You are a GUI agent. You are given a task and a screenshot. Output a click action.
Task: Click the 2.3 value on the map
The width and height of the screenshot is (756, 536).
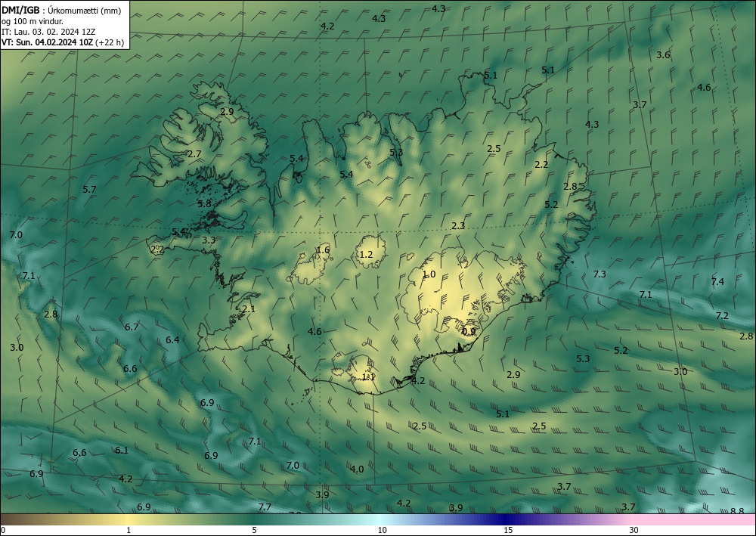pyautogui.click(x=458, y=225)
